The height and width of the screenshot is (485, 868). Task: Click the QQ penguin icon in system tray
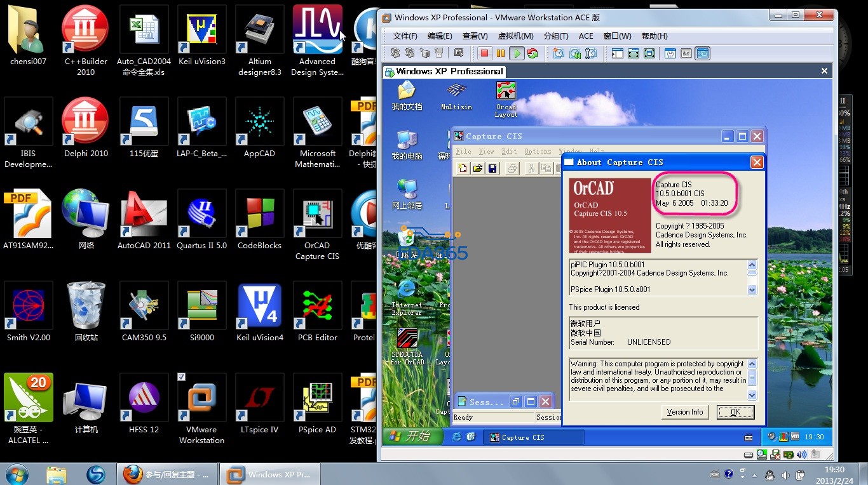click(x=770, y=474)
